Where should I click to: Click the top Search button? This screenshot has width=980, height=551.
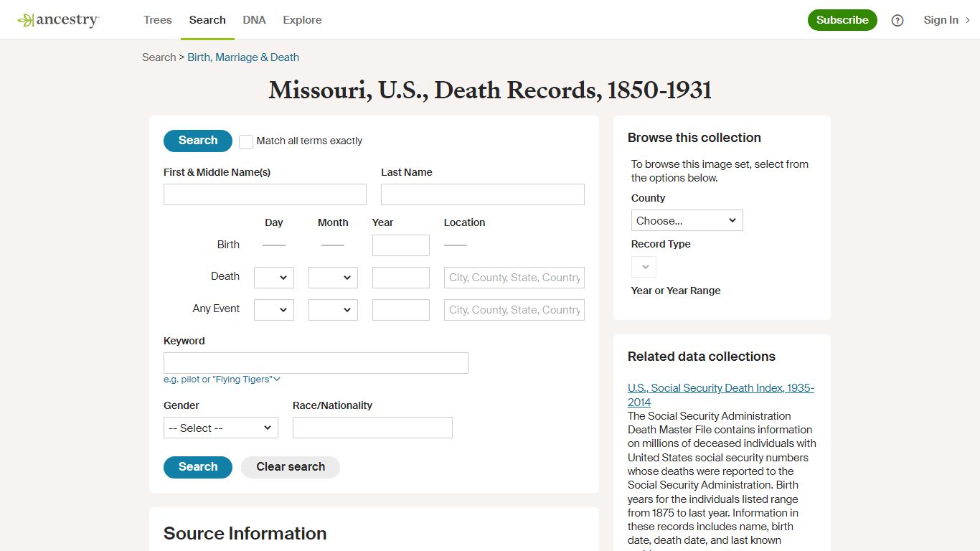point(198,141)
